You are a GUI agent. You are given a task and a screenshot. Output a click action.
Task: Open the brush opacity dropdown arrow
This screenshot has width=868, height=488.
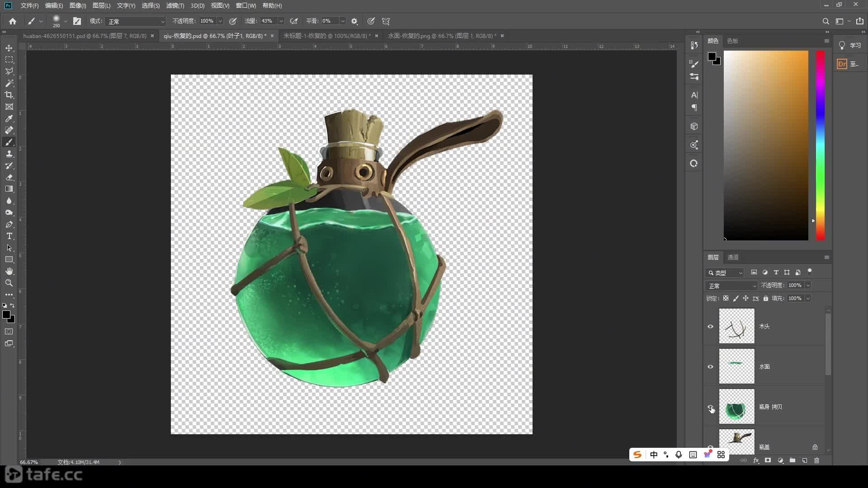(x=220, y=21)
